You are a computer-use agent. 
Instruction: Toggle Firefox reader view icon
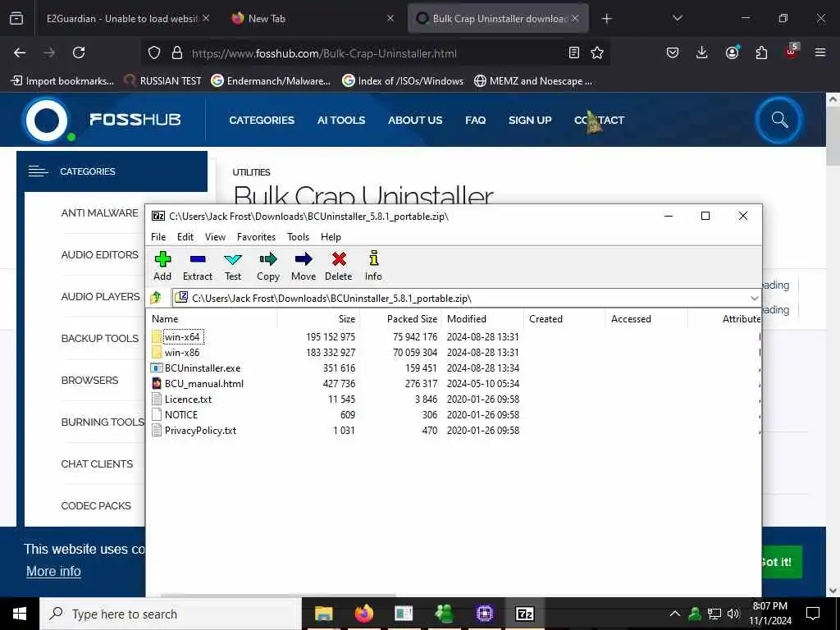pyautogui.click(x=573, y=52)
